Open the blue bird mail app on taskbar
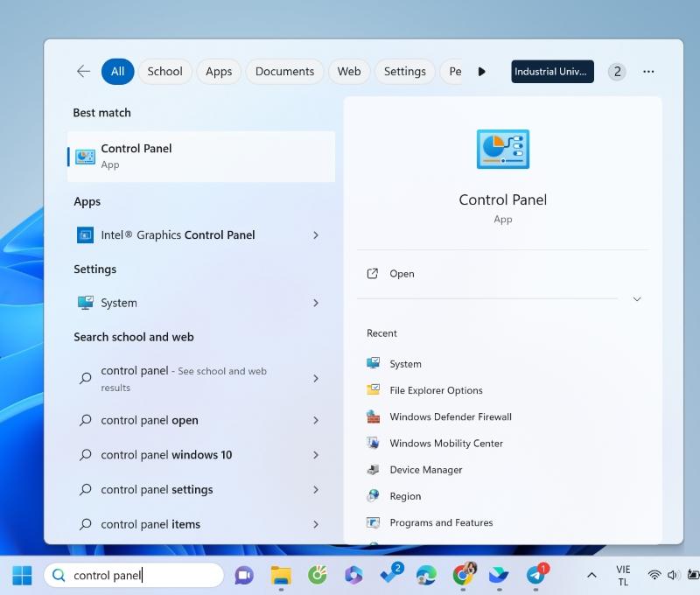Image resolution: width=700 pixels, height=595 pixels. (499, 576)
